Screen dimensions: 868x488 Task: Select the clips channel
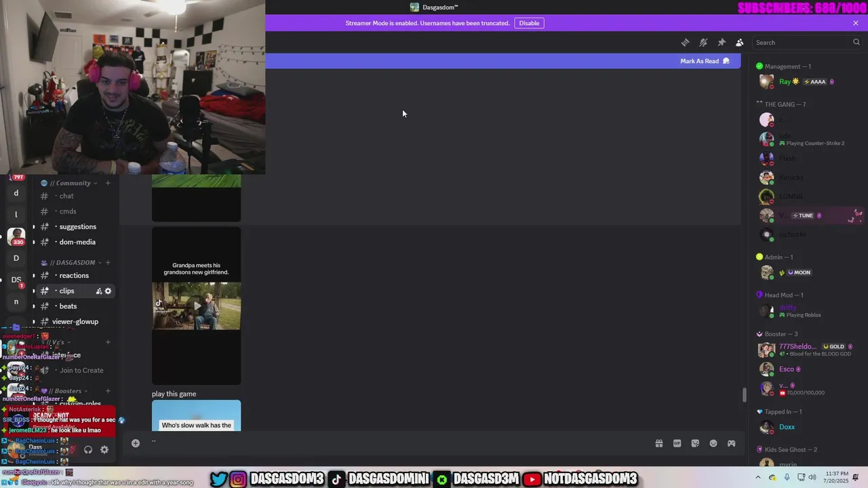point(75,291)
